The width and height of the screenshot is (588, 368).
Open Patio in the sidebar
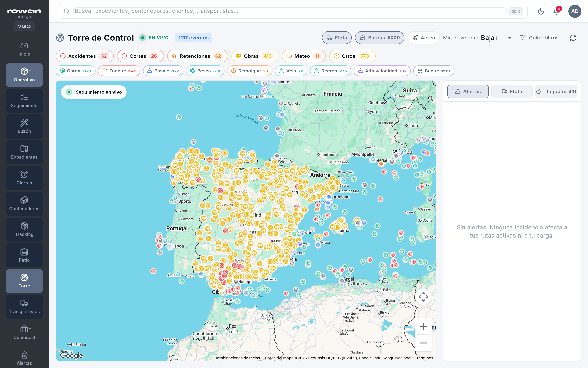click(24, 256)
